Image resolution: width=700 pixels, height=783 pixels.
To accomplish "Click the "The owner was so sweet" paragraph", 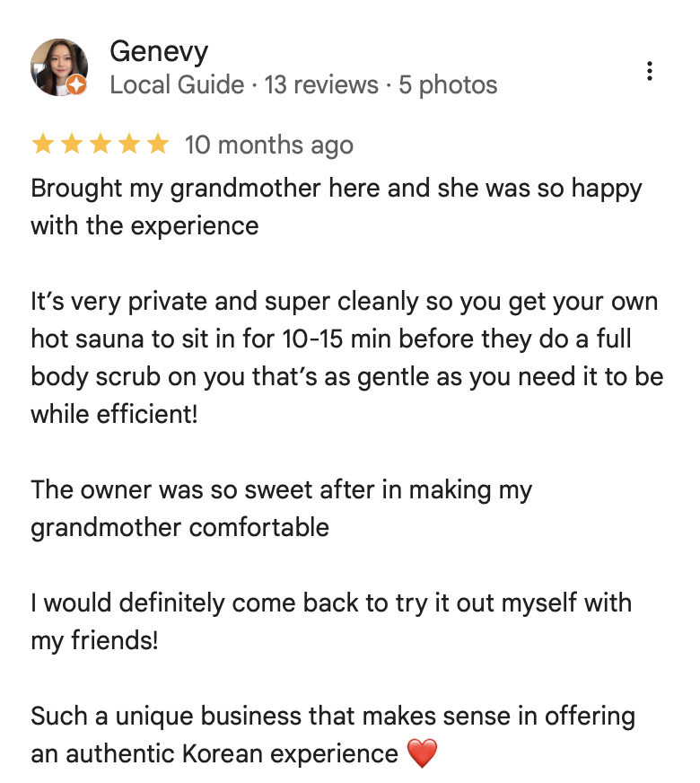I will coord(282,508).
